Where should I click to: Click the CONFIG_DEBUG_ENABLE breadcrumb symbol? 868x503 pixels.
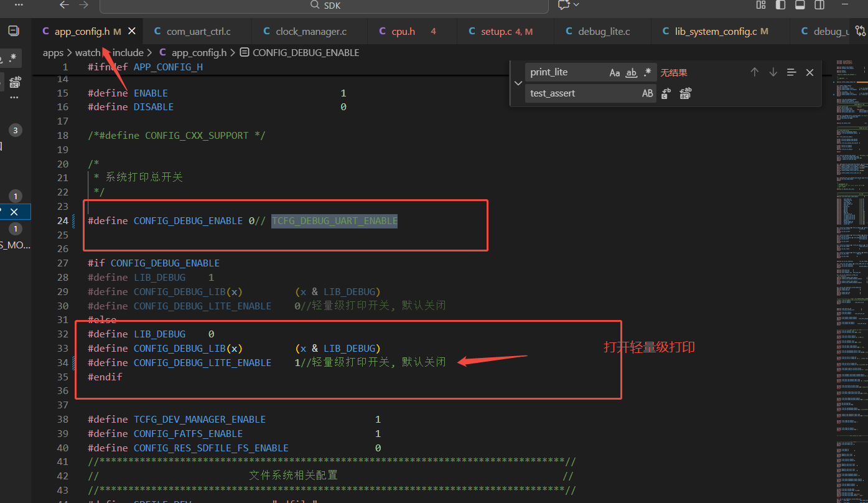coord(299,53)
